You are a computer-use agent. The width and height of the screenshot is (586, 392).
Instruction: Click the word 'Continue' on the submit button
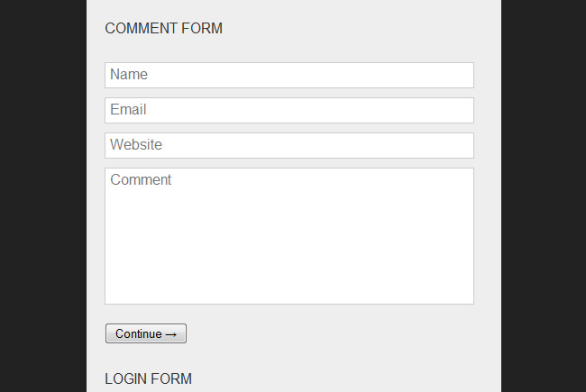(x=138, y=334)
